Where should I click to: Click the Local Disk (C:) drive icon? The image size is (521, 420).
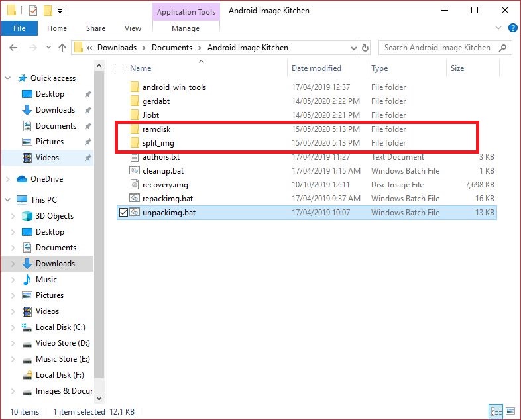[x=27, y=327]
